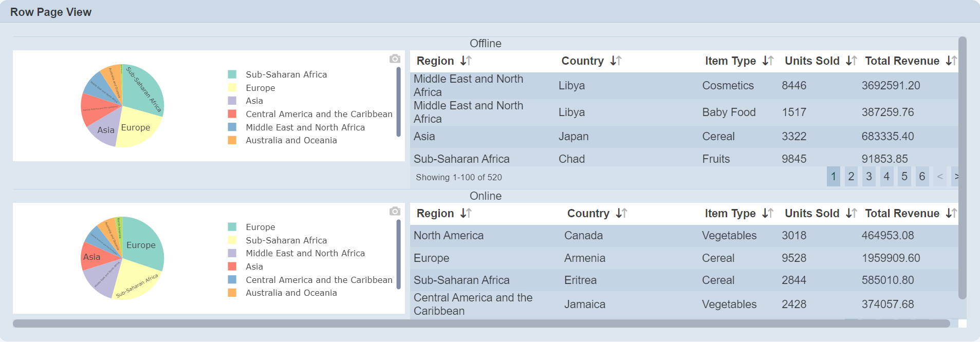This screenshot has height=342, width=980.
Task: Sort Online table by Country
Action: [621, 214]
